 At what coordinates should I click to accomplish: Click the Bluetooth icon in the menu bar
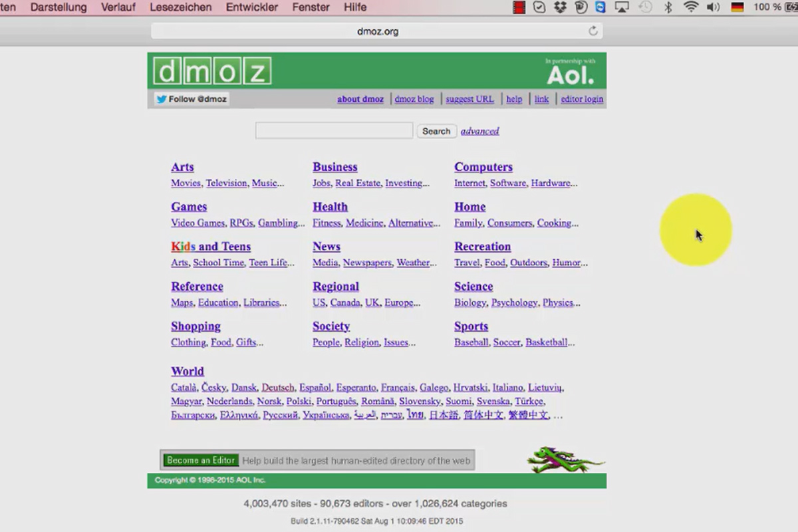click(x=668, y=7)
